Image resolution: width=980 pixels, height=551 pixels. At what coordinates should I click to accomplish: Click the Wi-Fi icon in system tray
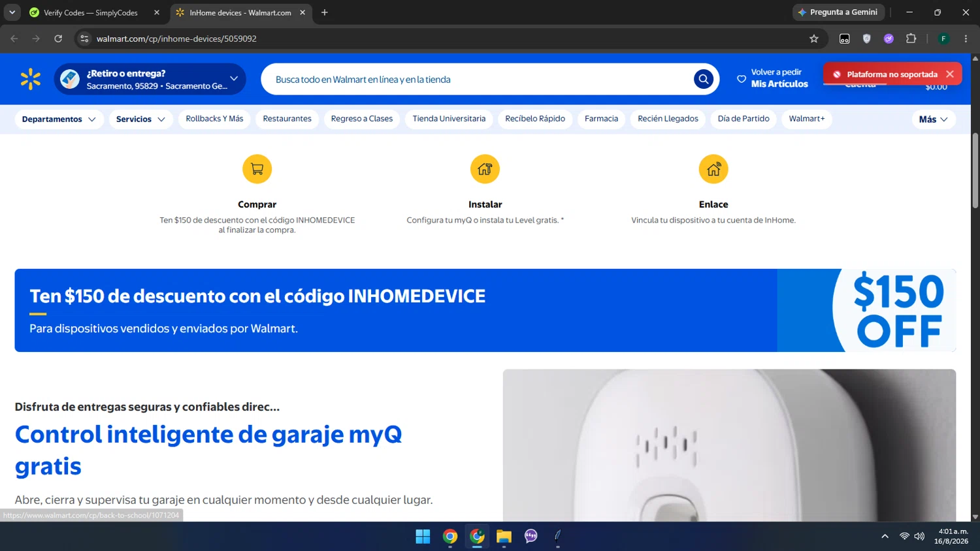point(904,536)
